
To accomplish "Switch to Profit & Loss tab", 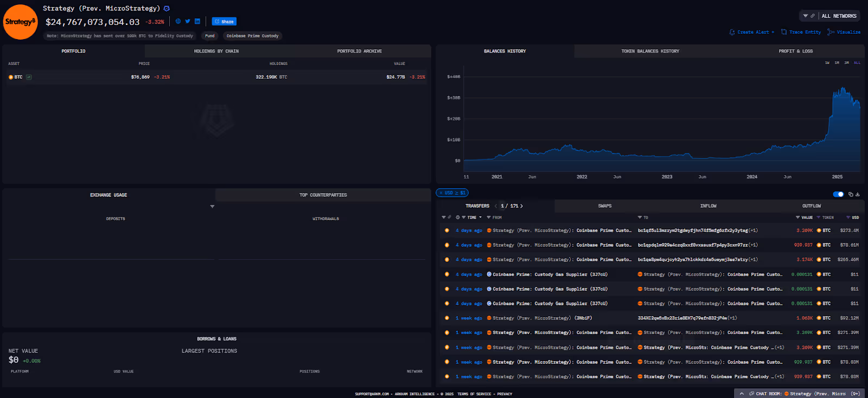I will (x=795, y=51).
